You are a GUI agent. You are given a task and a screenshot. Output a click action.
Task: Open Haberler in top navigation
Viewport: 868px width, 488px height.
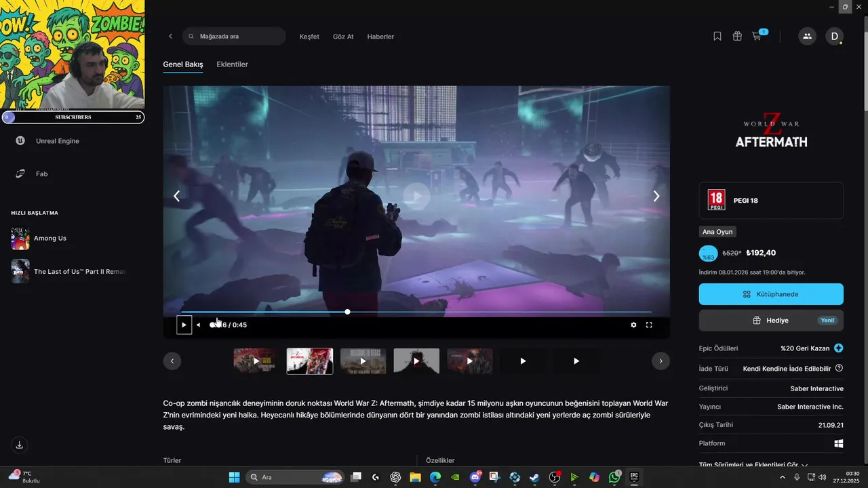[380, 37]
